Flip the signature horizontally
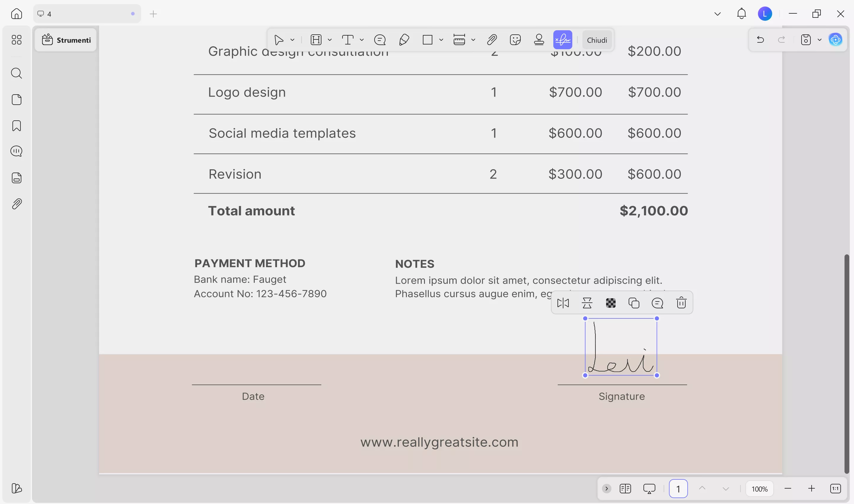854x504 pixels. coord(563,302)
